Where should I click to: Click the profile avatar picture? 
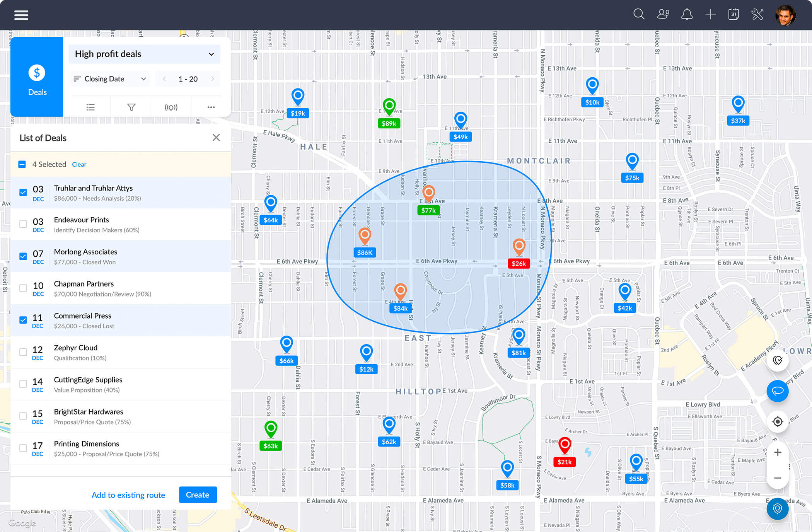point(786,15)
